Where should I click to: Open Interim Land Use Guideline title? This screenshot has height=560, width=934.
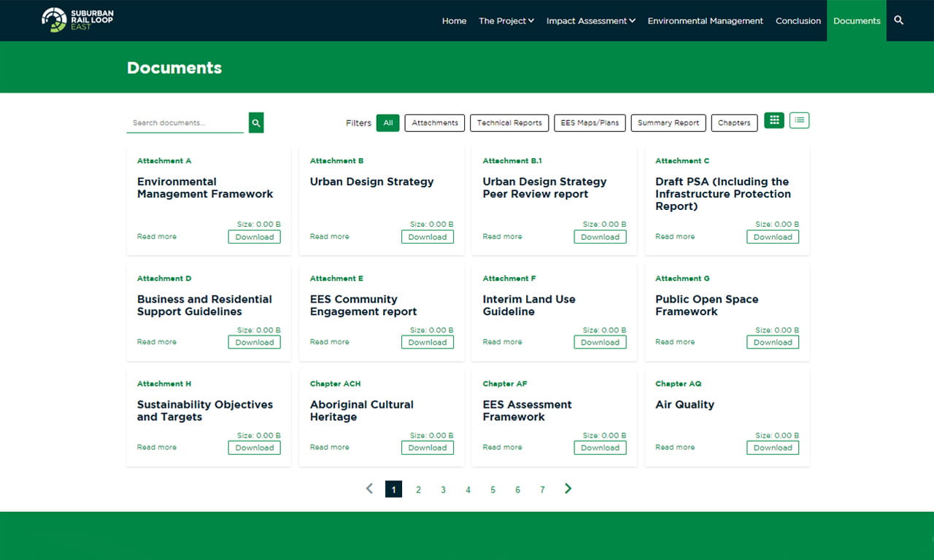pyautogui.click(x=529, y=305)
